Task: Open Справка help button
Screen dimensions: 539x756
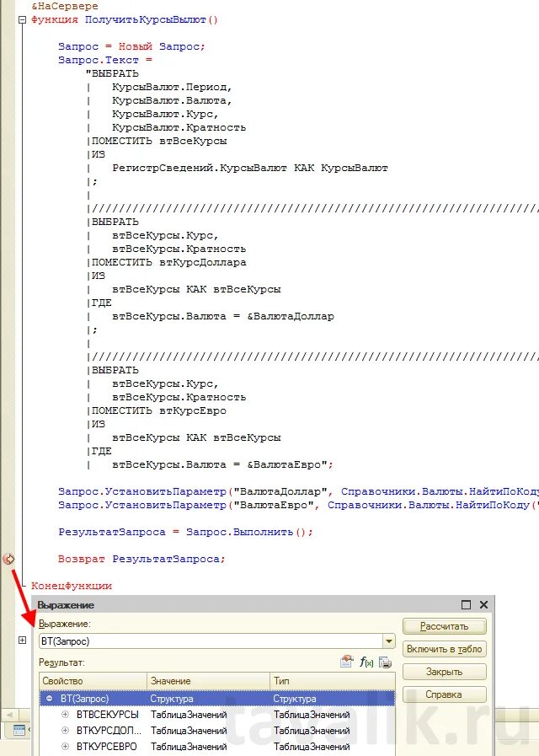Action: tap(444, 694)
